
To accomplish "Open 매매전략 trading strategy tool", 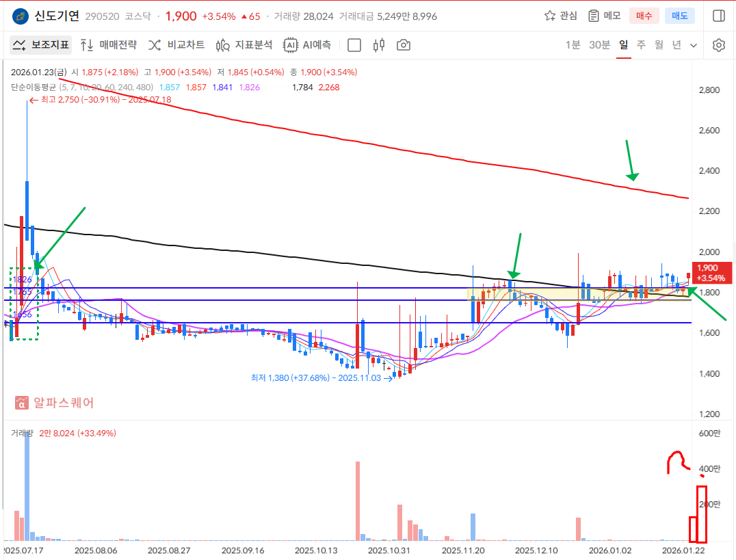I will [x=109, y=45].
